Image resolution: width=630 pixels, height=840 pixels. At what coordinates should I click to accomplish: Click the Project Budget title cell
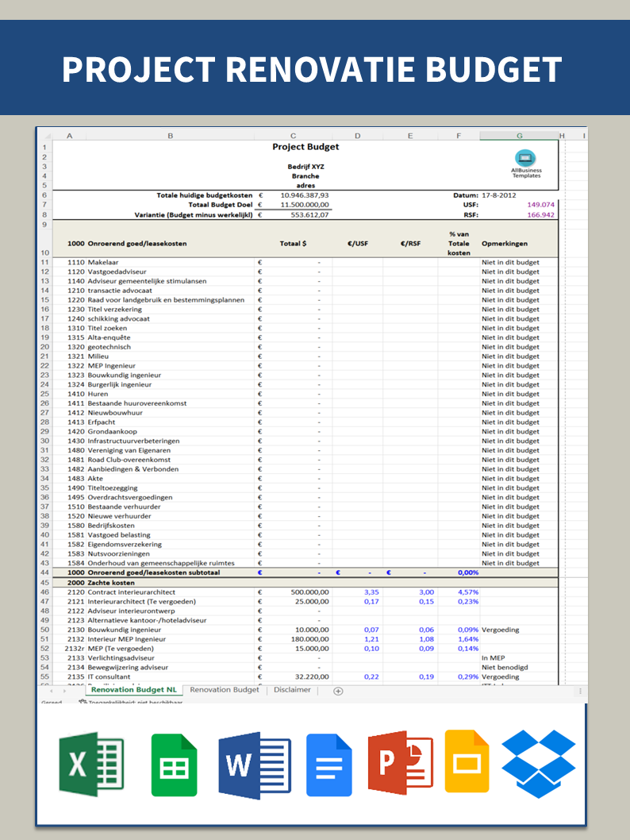tap(305, 147)
